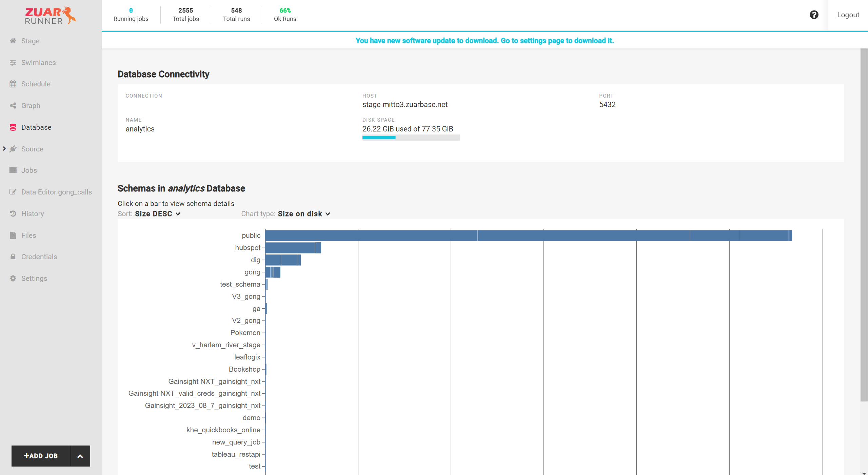This screenshot has width=868, height=475.
Task: Expand the Add Job up-arrow menu
Action: click(80, 456)
